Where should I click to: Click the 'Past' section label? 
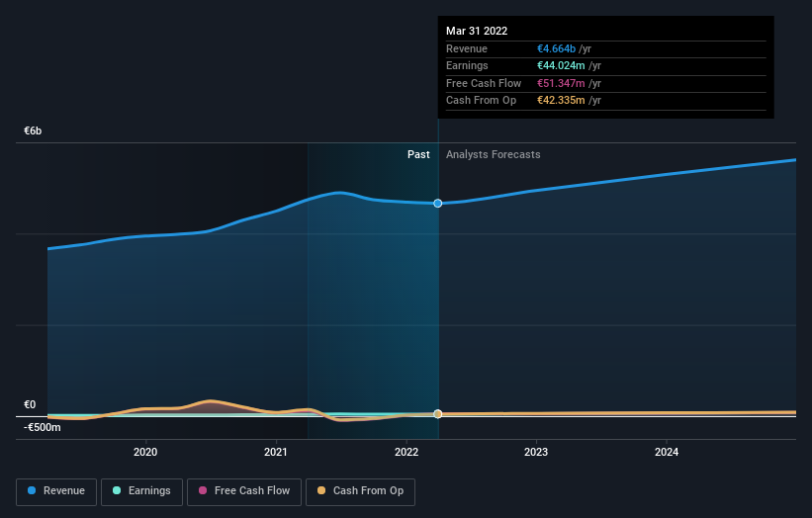pyautogui.click(x=418, y=154)
